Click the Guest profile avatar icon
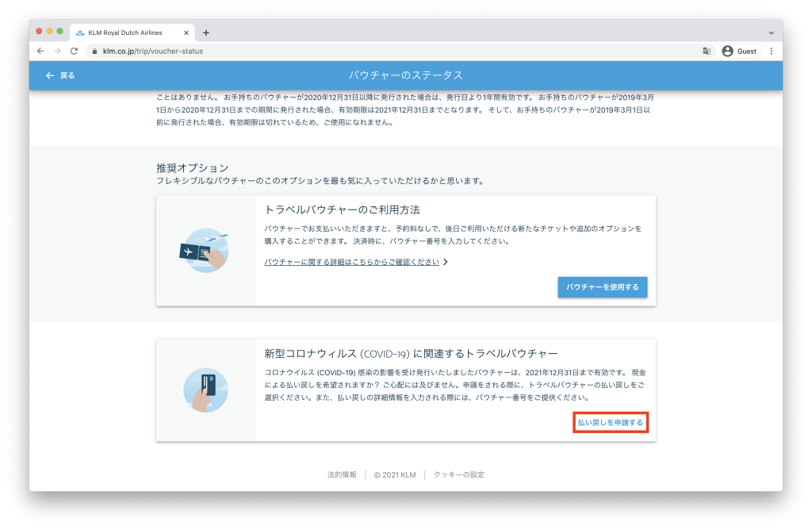The height and width of the screenshot is (530, 812). click(728, 51)
